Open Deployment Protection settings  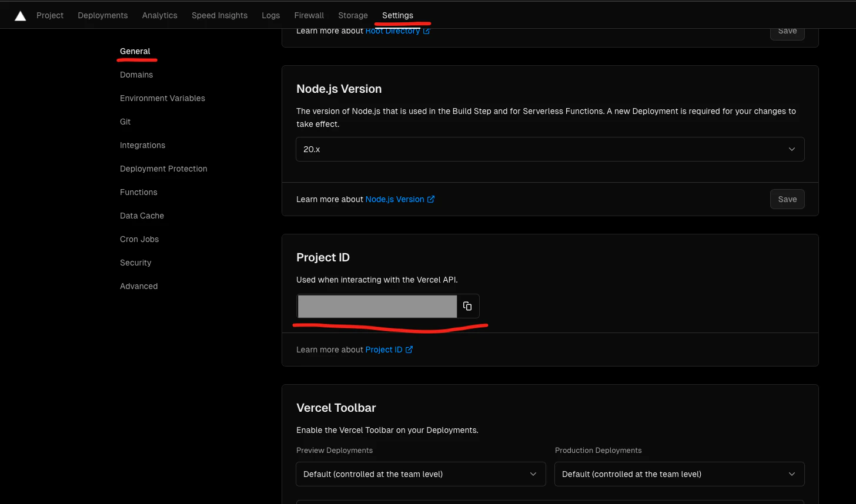tap(163, 169)
